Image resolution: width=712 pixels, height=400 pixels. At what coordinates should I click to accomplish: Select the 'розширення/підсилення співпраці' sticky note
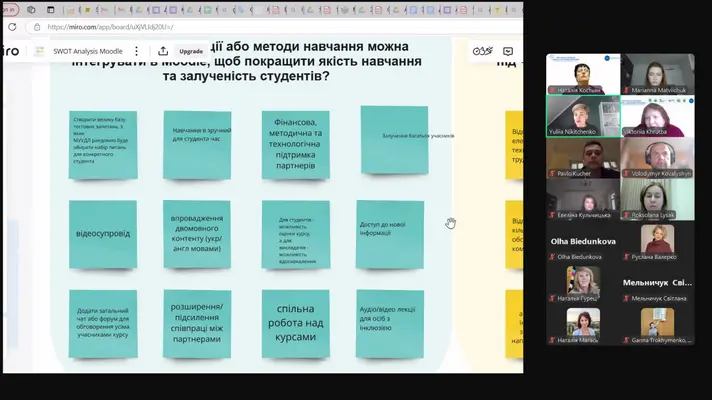click(x=197, y=324)
